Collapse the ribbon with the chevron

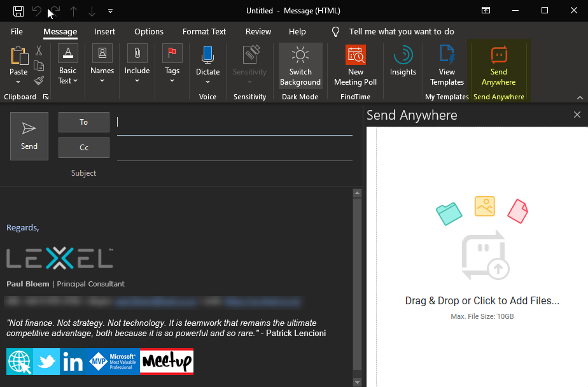(580, 97)
